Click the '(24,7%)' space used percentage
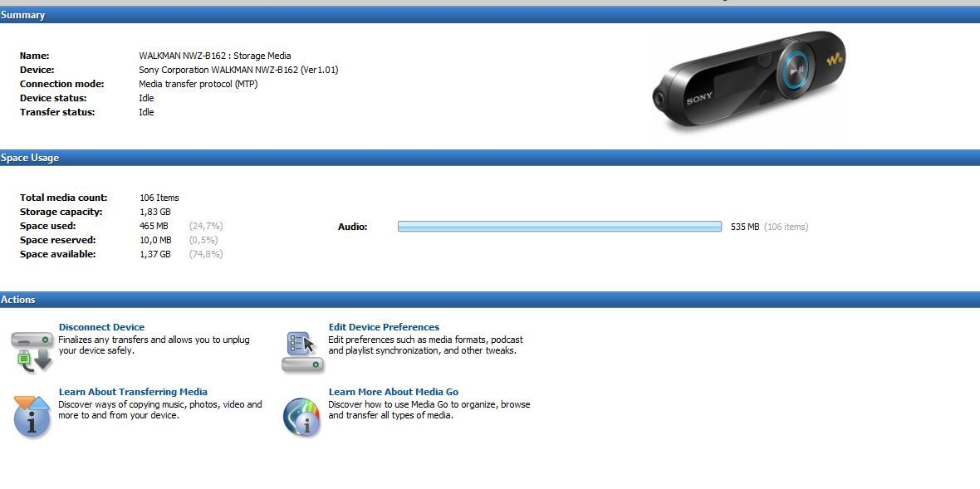 (206, 226)
